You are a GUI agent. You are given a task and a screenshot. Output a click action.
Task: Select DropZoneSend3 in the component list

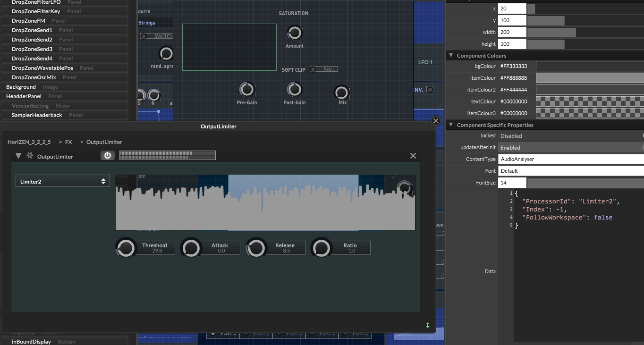pyautogui.click(x=64, y=49)
